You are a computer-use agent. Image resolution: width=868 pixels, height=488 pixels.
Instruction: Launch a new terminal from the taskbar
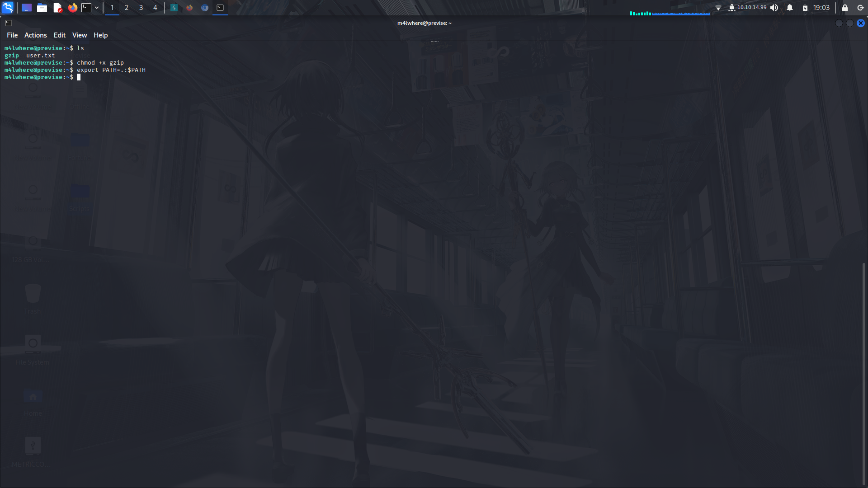(x=86, y=7)
